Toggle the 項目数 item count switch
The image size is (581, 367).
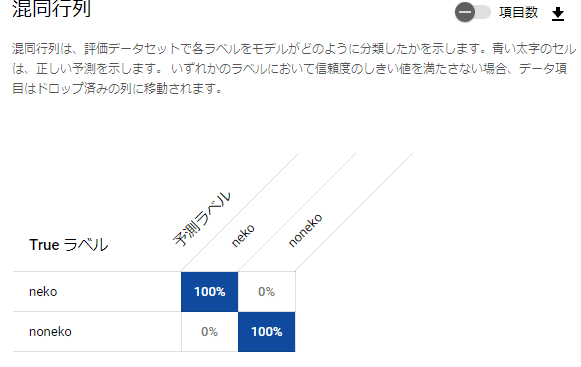473,12
